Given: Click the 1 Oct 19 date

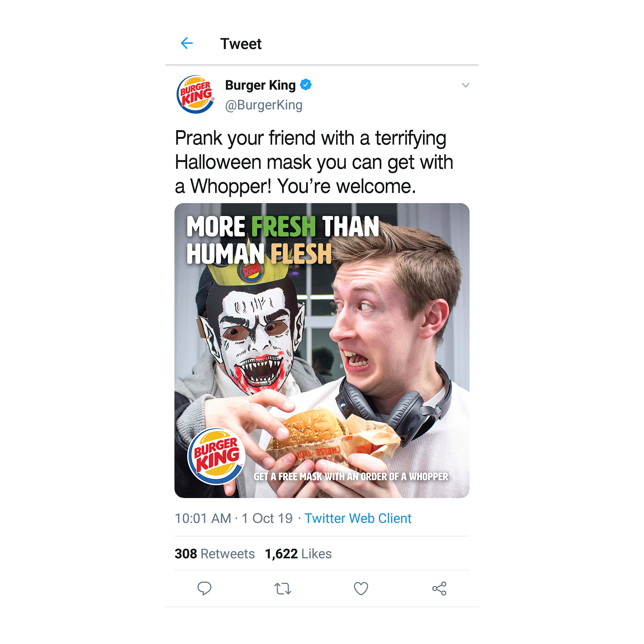Looking at the screenshot, I should [267, 518].
